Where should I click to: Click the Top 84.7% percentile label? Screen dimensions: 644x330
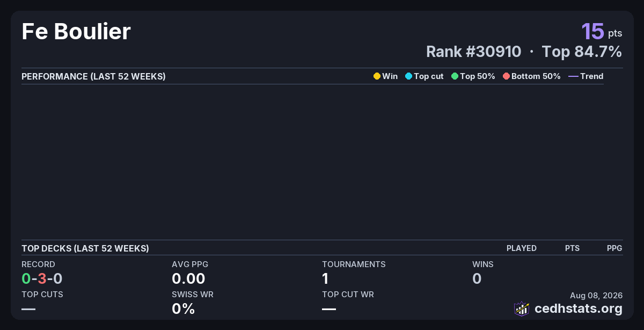pos(582,52)
